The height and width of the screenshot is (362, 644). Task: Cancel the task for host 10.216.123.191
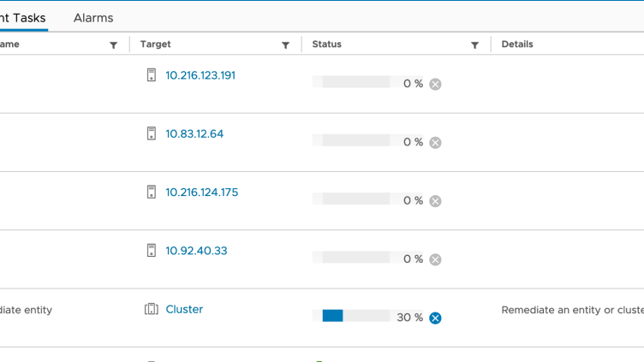435,84
